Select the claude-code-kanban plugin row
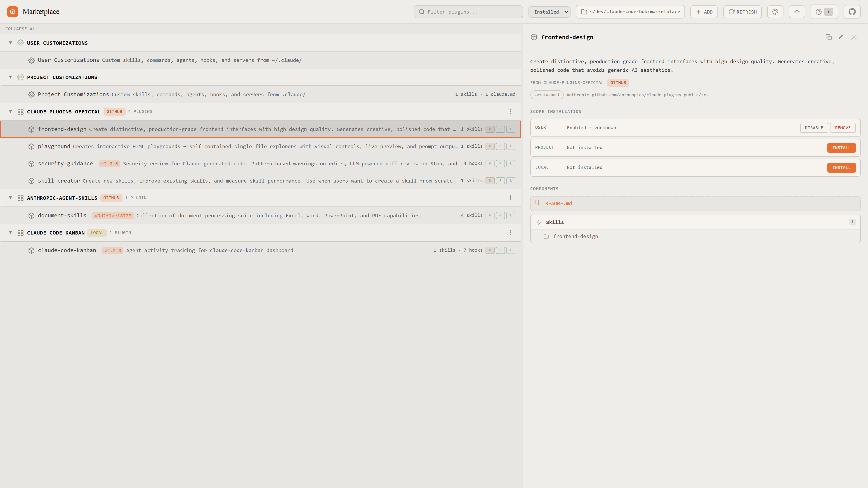 (260, 250)
